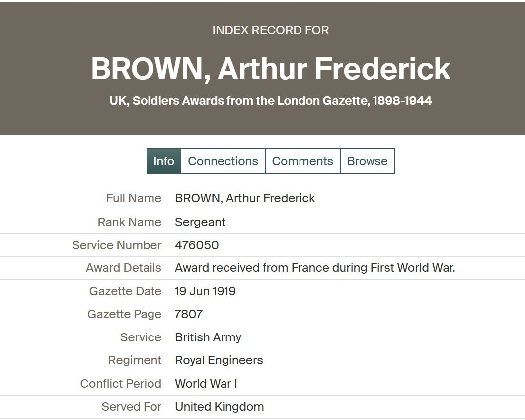Select the Gazette Date 19 Jun 1919
This screenshot has height=420, width=525.
click(x=205, y=291)
